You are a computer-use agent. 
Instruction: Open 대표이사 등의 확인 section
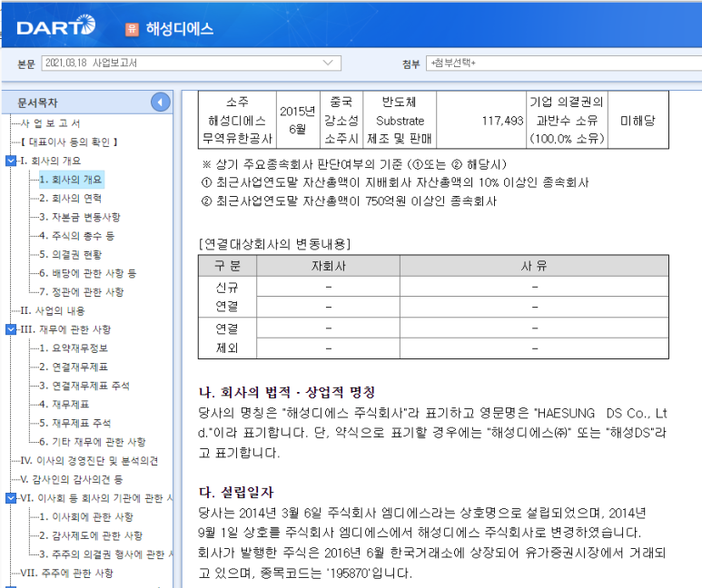pos(69,142)
